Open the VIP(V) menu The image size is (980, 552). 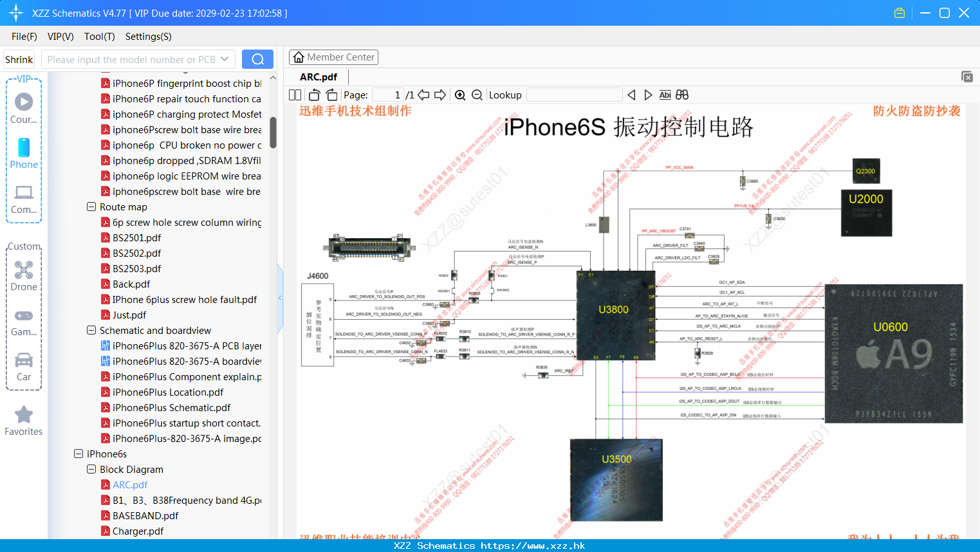pos(60,37)
